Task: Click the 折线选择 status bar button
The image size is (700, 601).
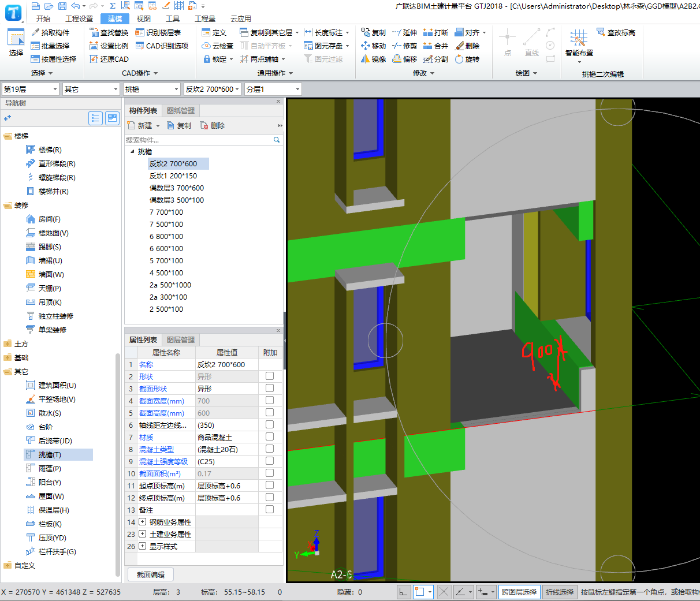Action: pyautogui.click(x=560, y=592)
